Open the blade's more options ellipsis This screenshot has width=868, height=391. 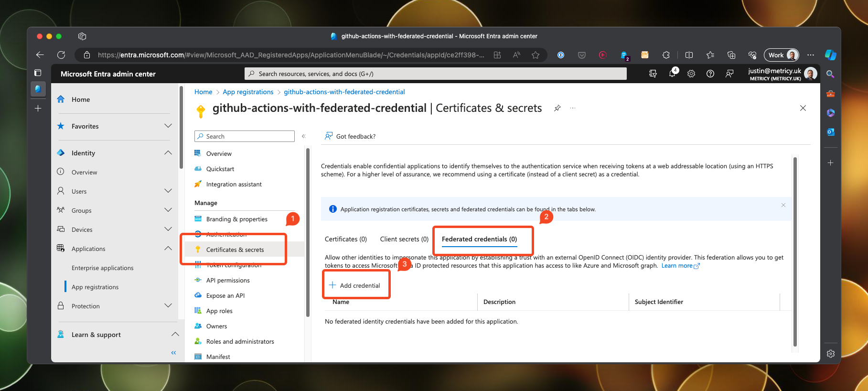573,108
